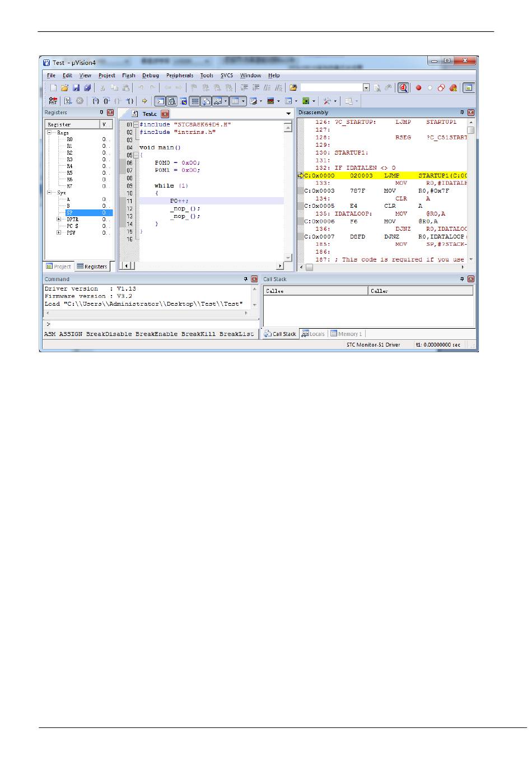The height and width of the screenshot is (761, 532).
Task: Expand the DPTR register node
Action: pyautogui.click(x=59, y=220)
